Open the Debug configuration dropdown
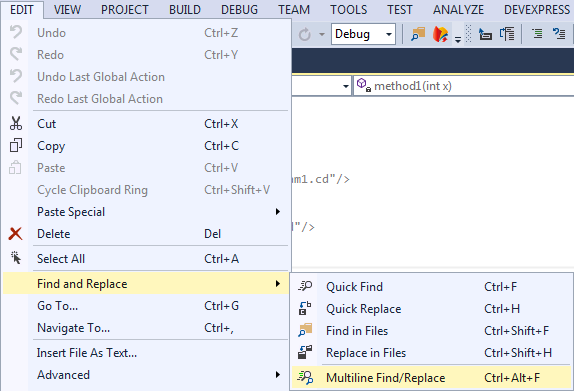The width and height of the screenshot is (574, 391). click(x=363, y=34)
